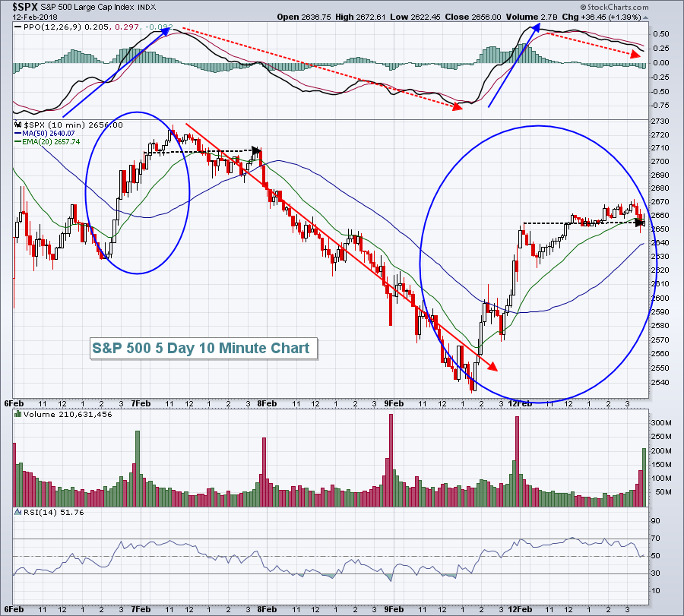Click the 0.50 tick on the PPO axis
684x616 pixels.
[661, 34]
